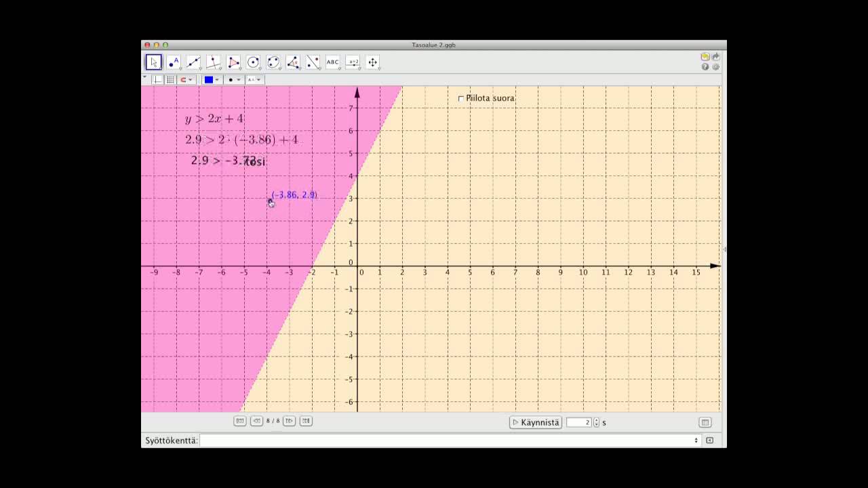Open the point capturing magnet dropdown
868x488 pixels.
(186, 80)
